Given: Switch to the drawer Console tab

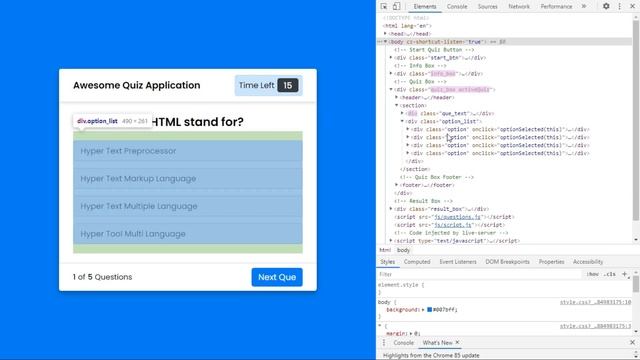Looking at the screenshot, I should 403,343.
